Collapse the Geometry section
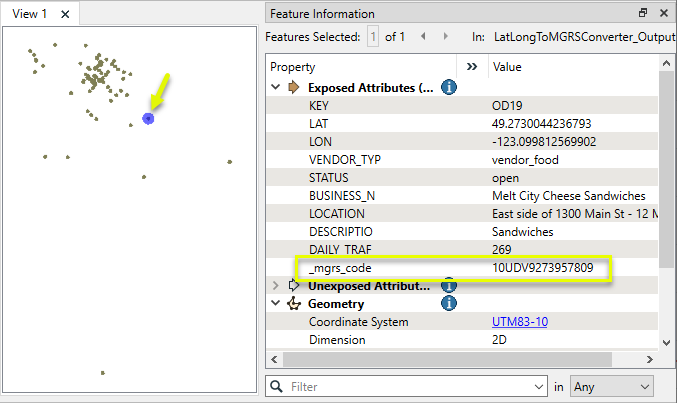677x403 pixels. point(276,304)
